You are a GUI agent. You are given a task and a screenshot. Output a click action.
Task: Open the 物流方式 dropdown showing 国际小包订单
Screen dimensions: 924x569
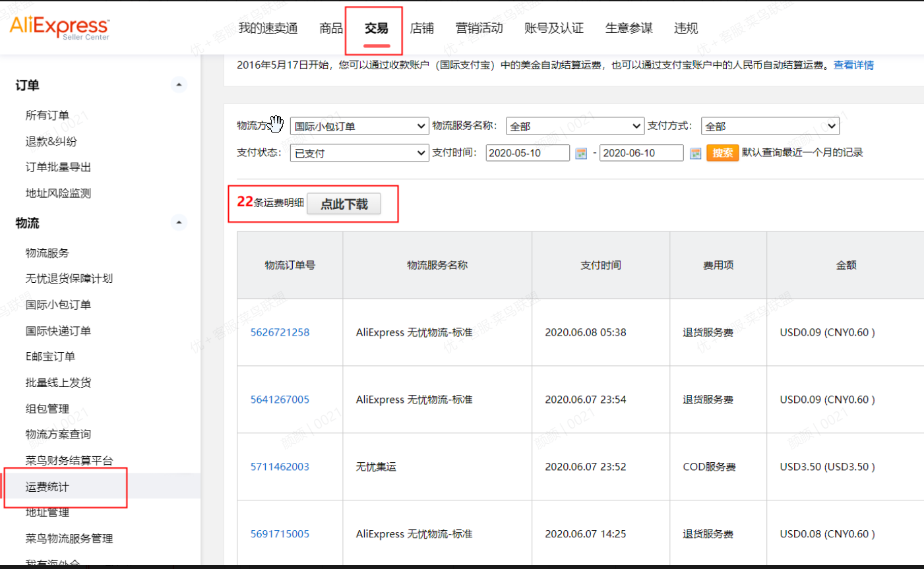[359, 126]
